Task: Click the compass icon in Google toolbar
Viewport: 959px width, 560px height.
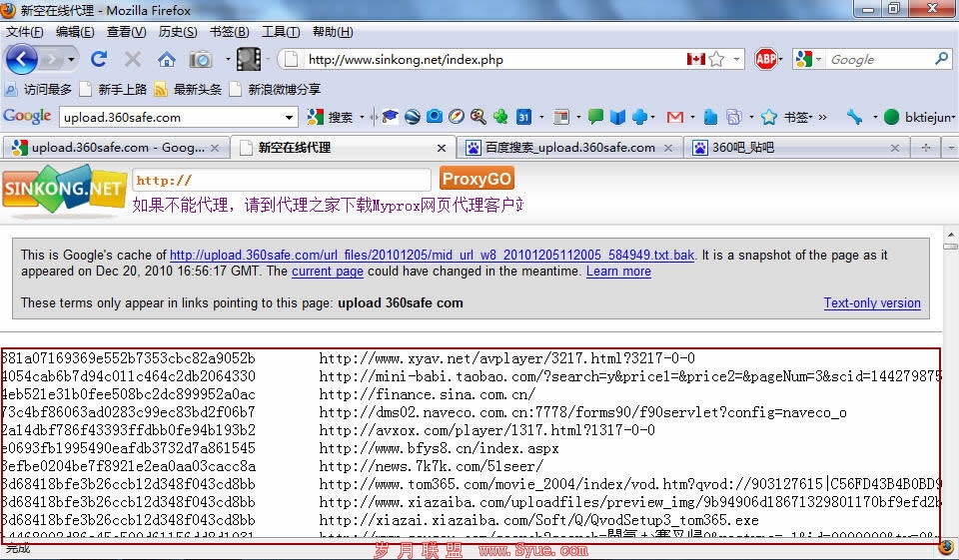Action: pyautogui.click(x=457, y=116)
